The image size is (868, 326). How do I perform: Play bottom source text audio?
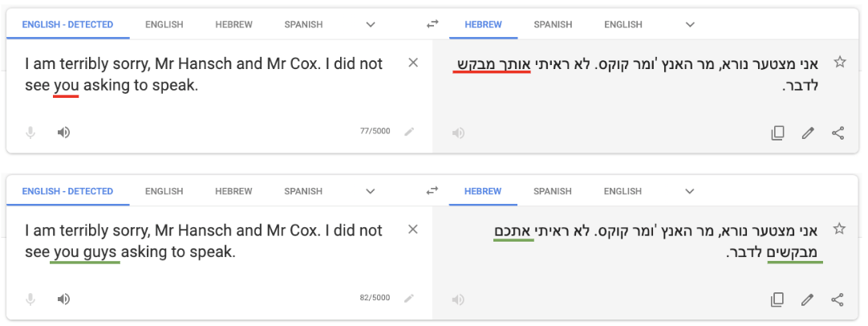coord(63,300)
